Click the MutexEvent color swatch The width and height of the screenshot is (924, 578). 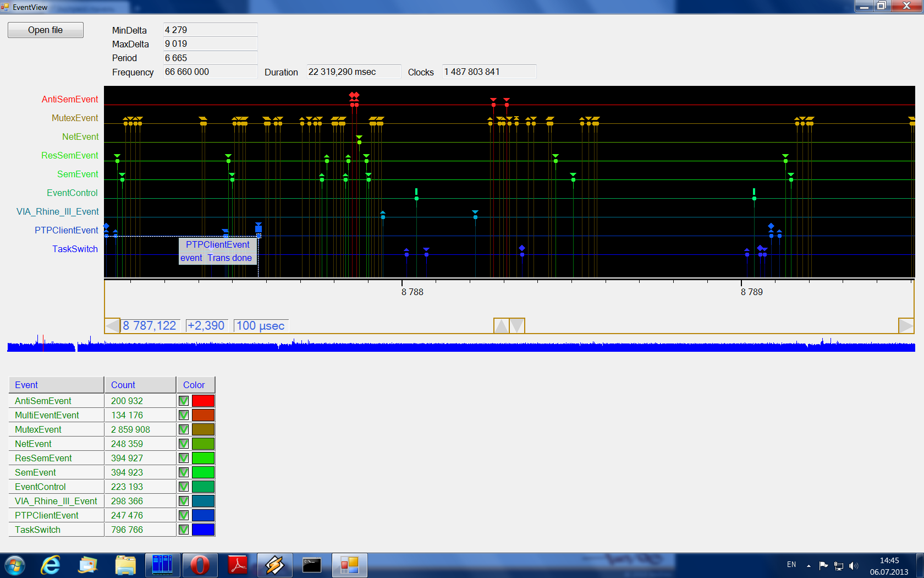coord(203,429)
